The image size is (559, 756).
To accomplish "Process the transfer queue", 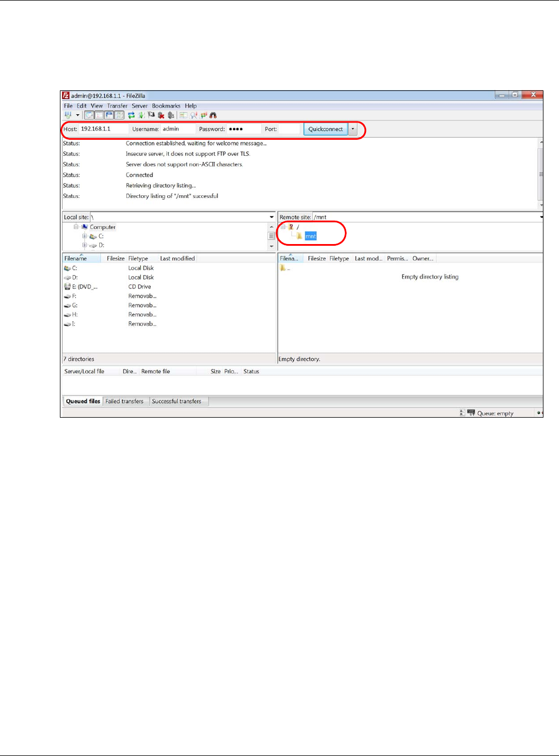I will point(141,115).
